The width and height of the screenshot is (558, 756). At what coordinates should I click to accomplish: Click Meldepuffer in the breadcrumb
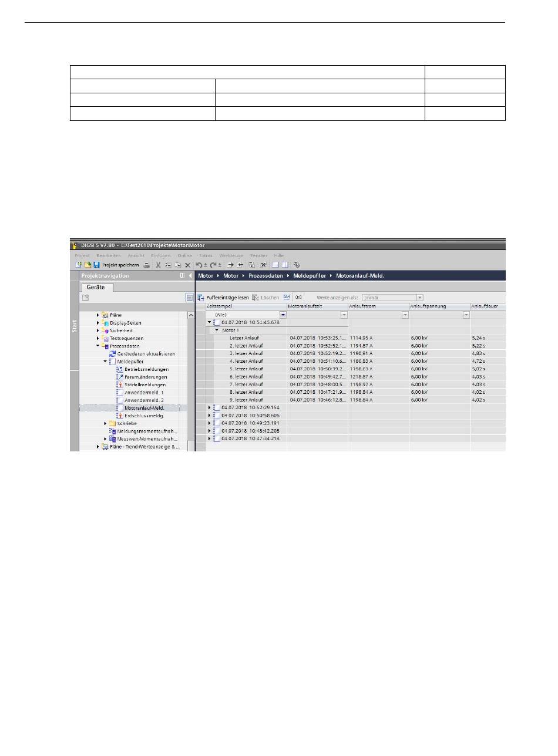(310, 275)
